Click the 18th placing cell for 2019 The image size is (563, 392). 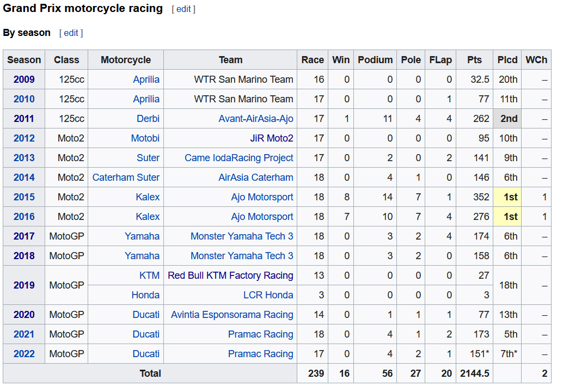click(x=507, y=285)
